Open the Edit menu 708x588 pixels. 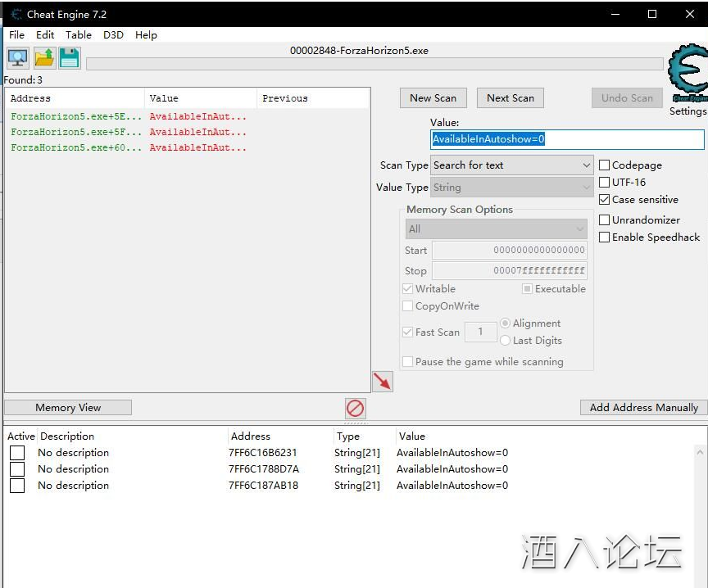click(x=45, y=34)
